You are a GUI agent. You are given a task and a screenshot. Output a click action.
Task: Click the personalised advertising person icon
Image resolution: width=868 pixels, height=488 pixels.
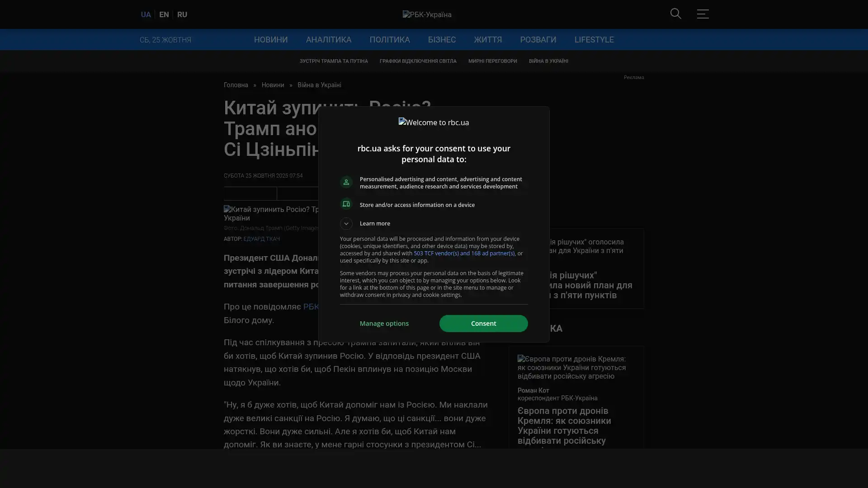coord(346,182)
